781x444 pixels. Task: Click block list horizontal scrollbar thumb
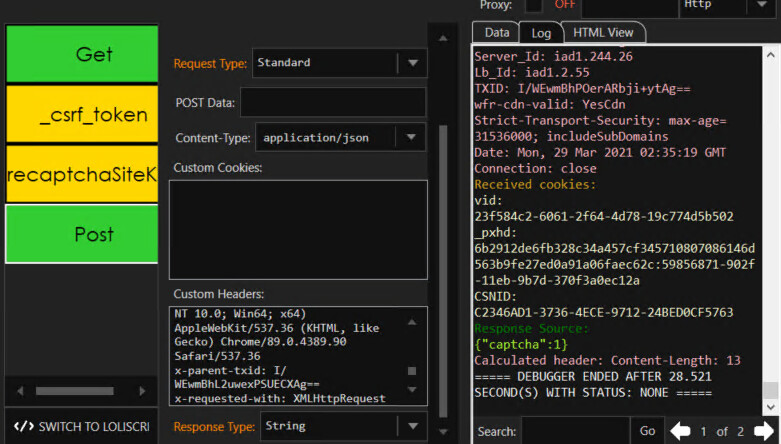coord(74,391)
